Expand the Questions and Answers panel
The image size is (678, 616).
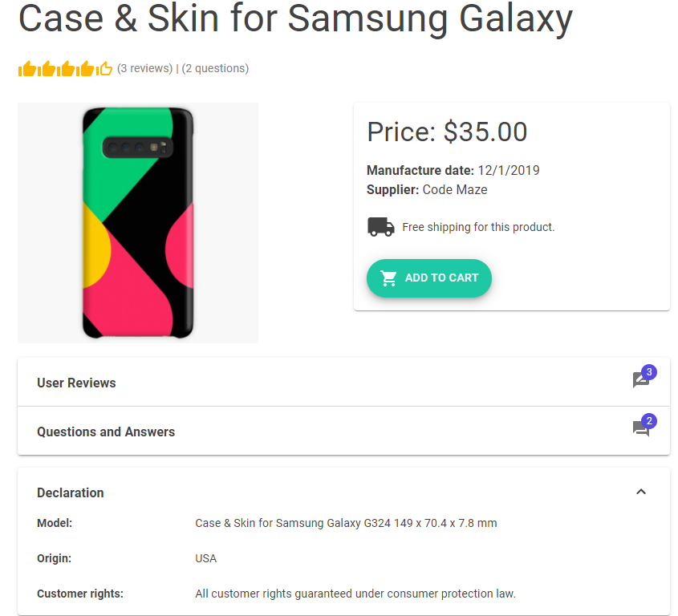pyautogui.click(x=106, y=432)
